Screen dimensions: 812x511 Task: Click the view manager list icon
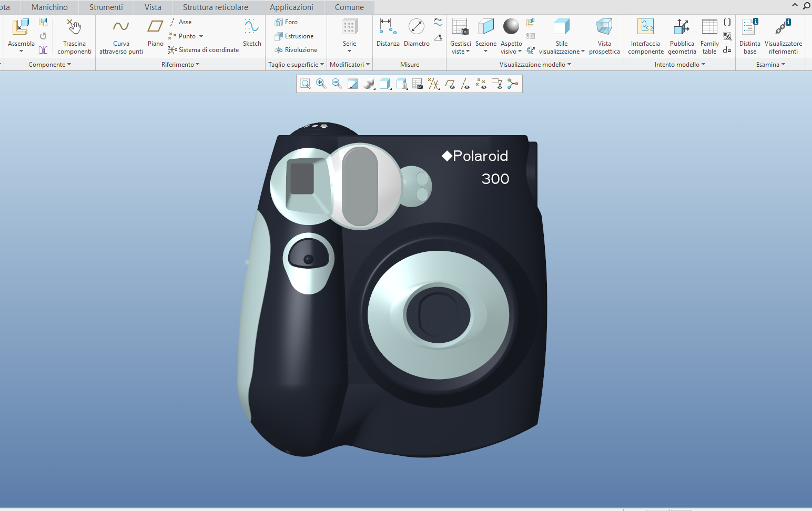pos(418,84)
